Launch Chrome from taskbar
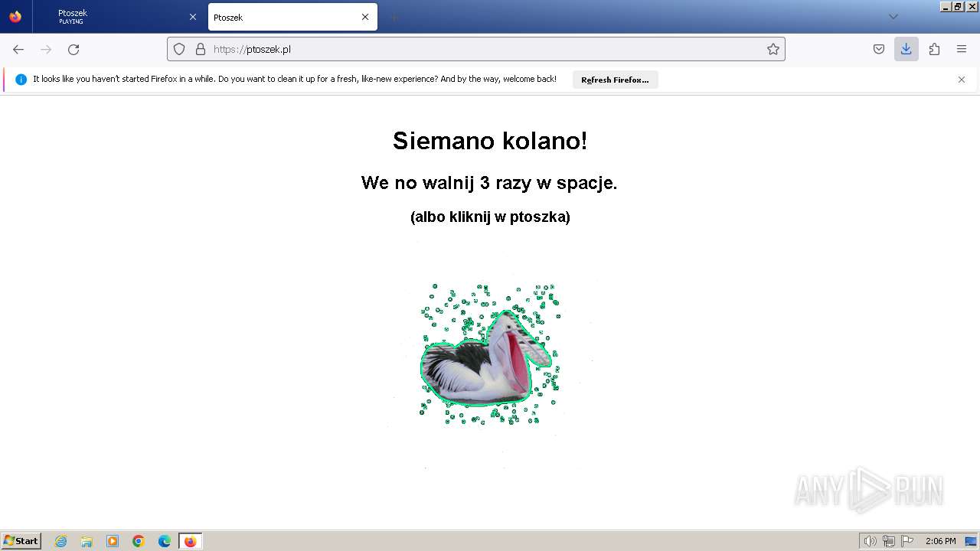Image resolution: width=980 pixels, height=551 pixels. pos(139,541)
